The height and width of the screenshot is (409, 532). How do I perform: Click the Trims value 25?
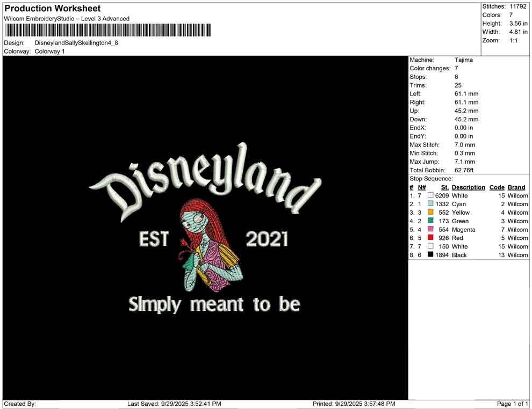pyautogui.click(x=458, y=85)
